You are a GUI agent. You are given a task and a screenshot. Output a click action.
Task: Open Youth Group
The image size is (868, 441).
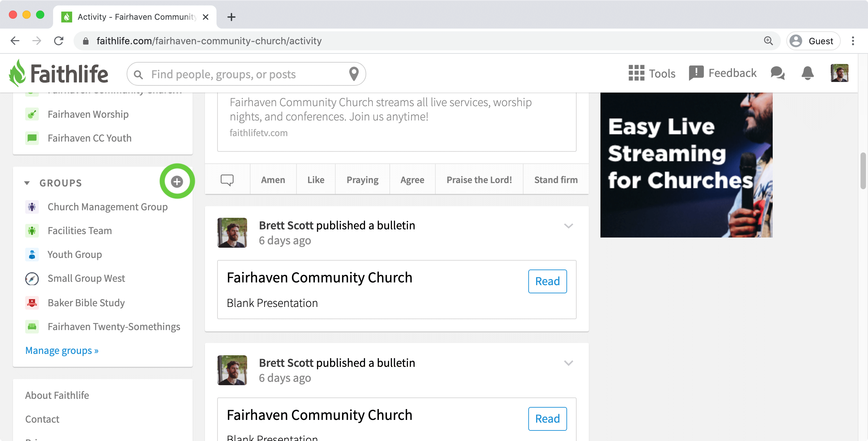(75, 255)
